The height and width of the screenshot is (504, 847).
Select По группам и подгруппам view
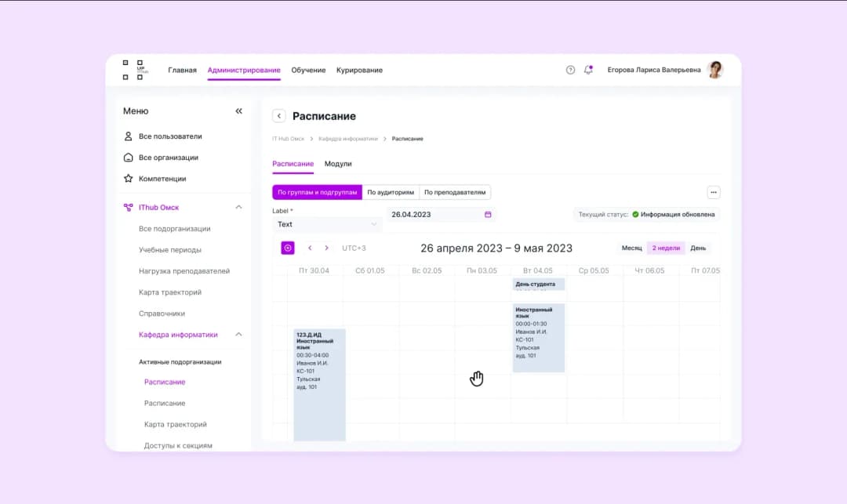(x=317, y=192)
